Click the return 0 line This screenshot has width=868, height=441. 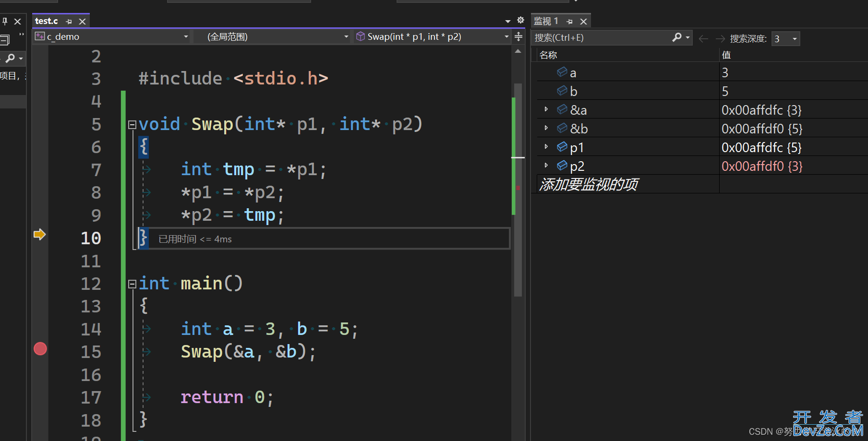pyautogui.click(x=227, y=397)
